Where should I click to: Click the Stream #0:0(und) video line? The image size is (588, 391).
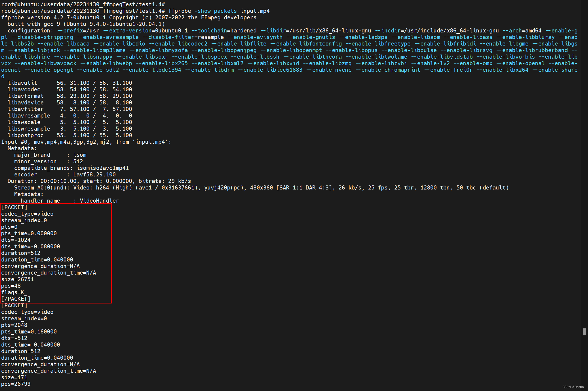(261, 188)
